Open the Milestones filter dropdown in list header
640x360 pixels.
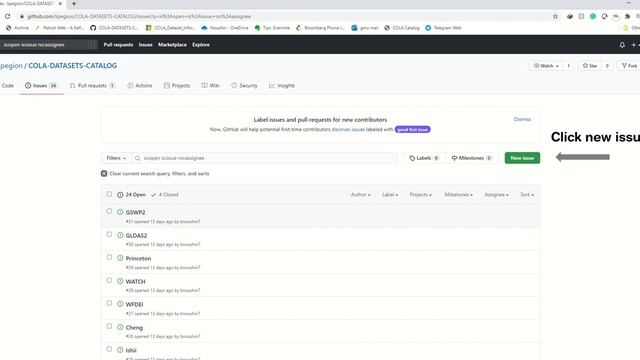(x=458, y=195)
